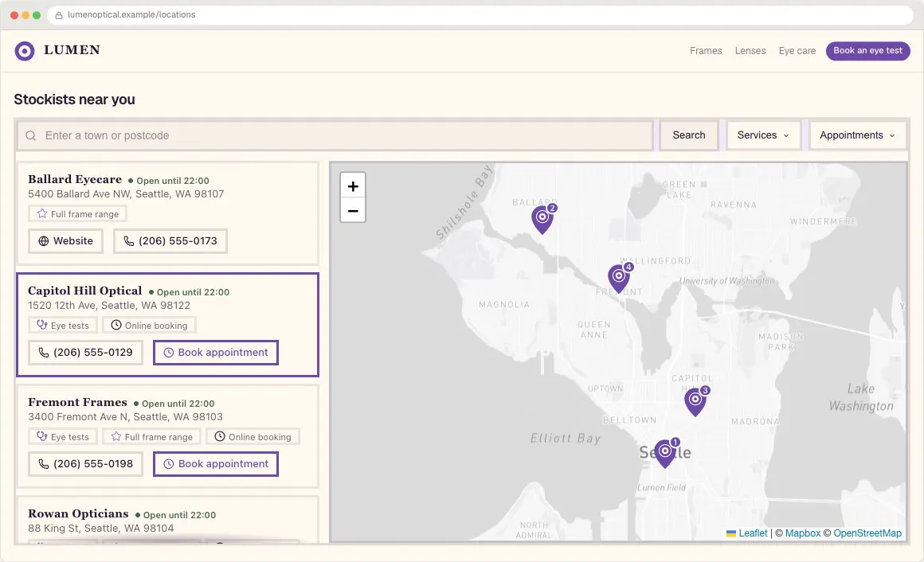Click the Rowan Opticians store name
The image size is (924, 562).
[78, 513]
